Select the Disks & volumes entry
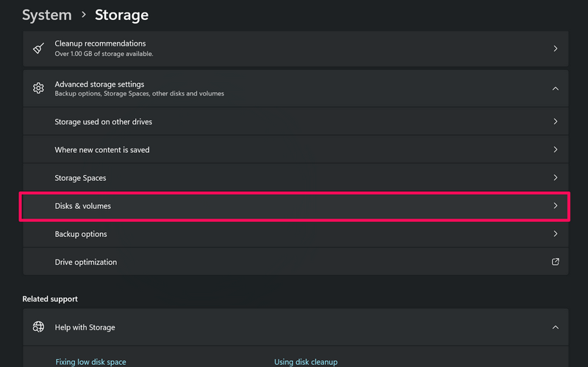This screenshot has width=588, height=367. [x=83, y=206]
